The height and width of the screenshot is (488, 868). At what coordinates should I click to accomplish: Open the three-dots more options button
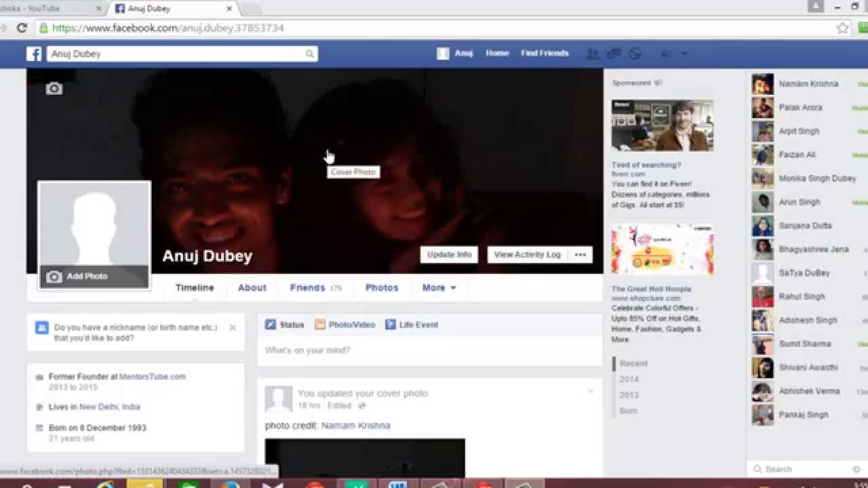[580, 255]
